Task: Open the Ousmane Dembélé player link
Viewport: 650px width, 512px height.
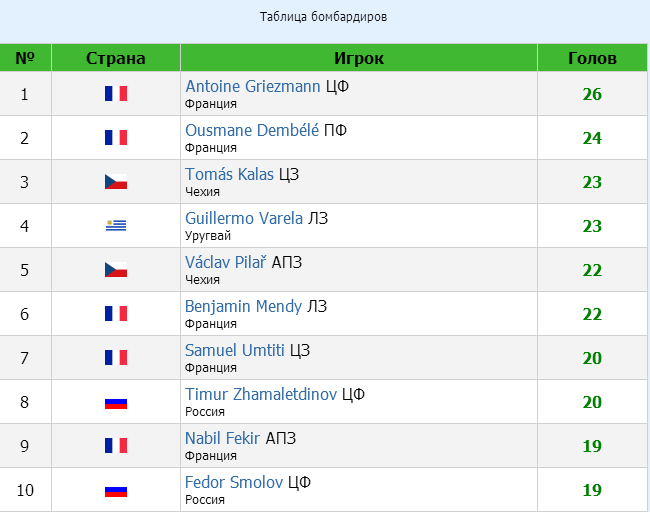Action: point(252,131)
